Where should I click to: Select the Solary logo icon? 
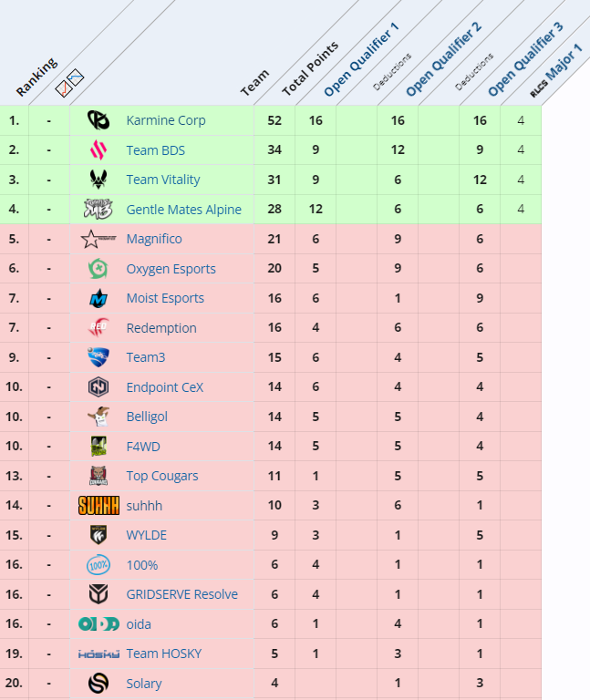[98, 684]
